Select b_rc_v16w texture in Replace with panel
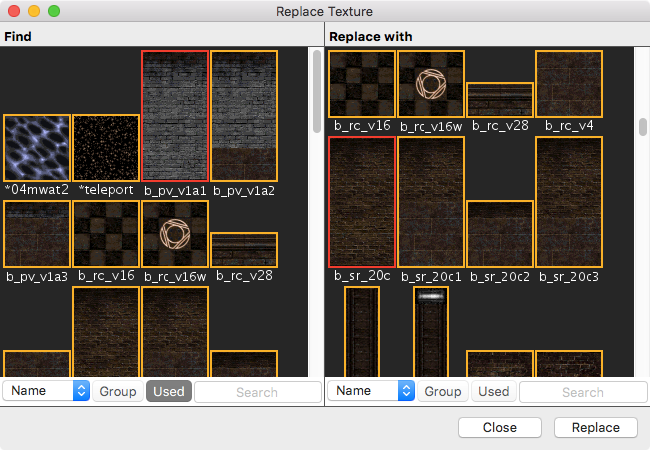Screen dimensions: 650x450 [431, 84]
